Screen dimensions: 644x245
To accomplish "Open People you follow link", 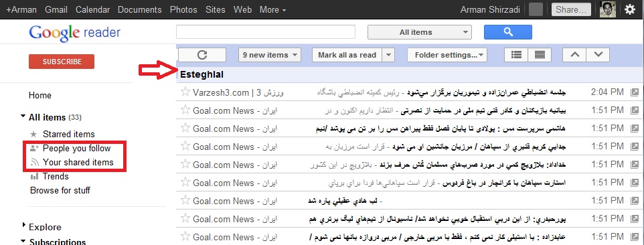I will pos(77,148).
